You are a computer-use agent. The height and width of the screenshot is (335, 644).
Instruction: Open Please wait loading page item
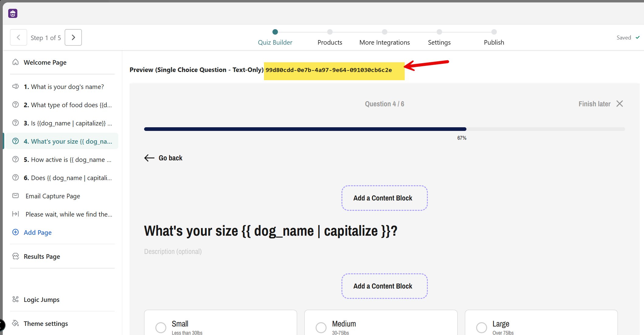pyautogui.click(x=62, y=214)
